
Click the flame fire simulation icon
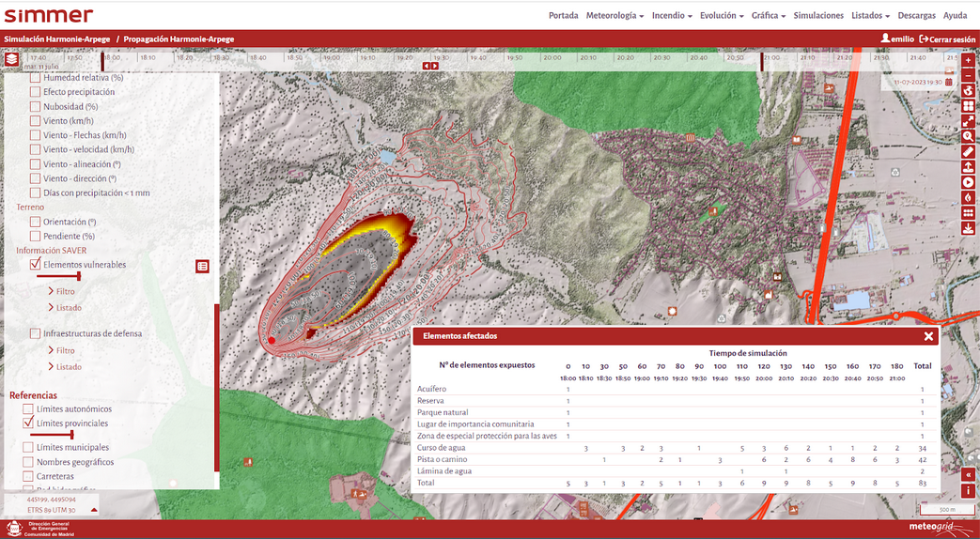(x=968, y=197)
